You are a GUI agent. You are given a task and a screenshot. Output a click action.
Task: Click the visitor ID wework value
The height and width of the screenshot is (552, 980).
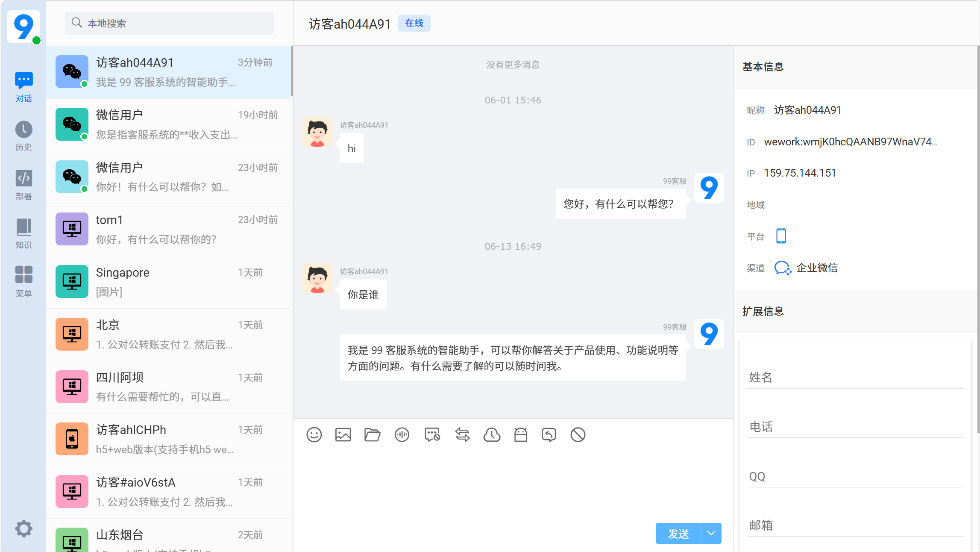851,142
